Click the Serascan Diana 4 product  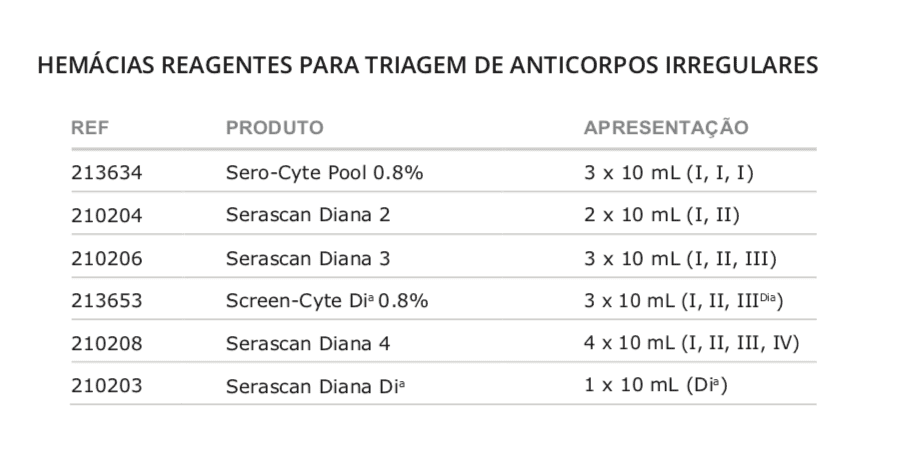click(x=308, y=343)
